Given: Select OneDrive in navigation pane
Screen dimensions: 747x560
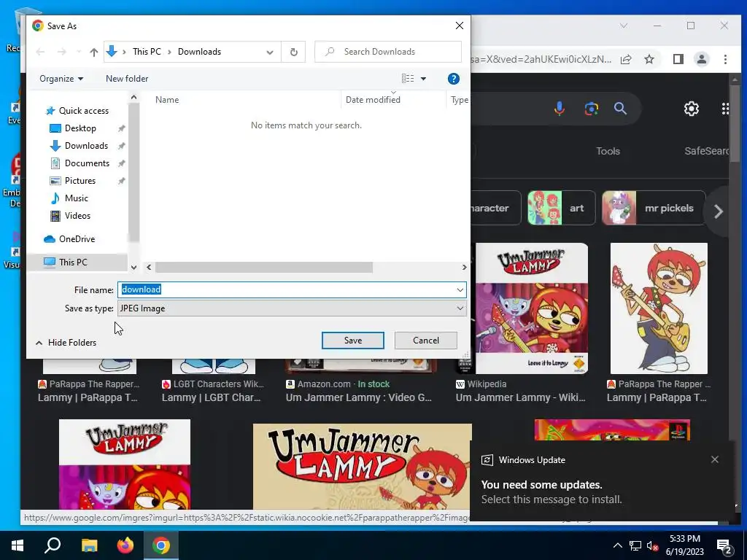Looking at the screenshot, I should tap(77, 239).
